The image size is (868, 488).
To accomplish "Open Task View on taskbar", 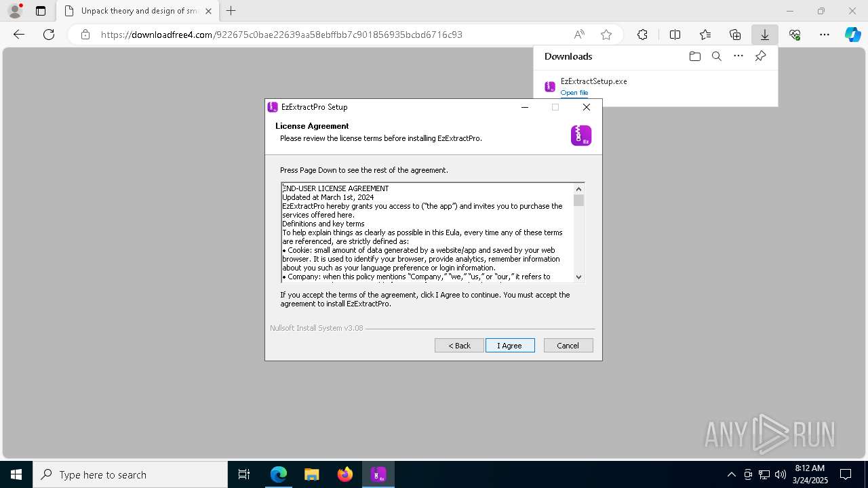I will pyautogui.click(x=244, y=474).
